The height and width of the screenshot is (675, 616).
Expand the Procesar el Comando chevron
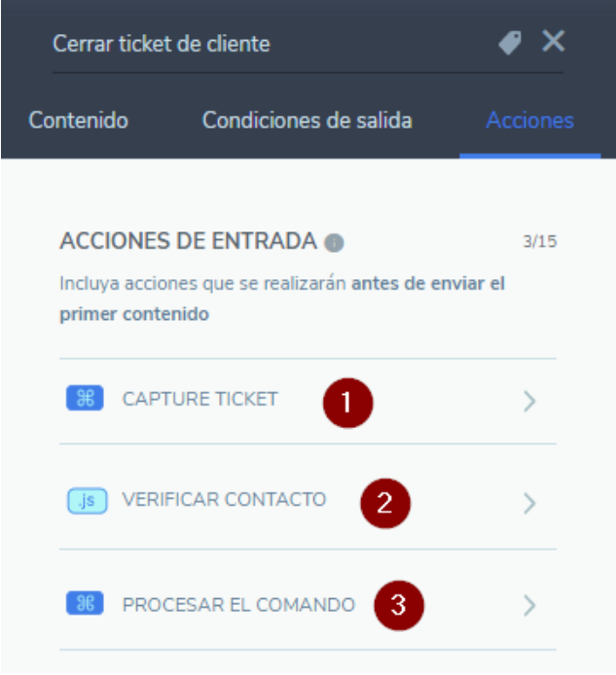point(529,605)
